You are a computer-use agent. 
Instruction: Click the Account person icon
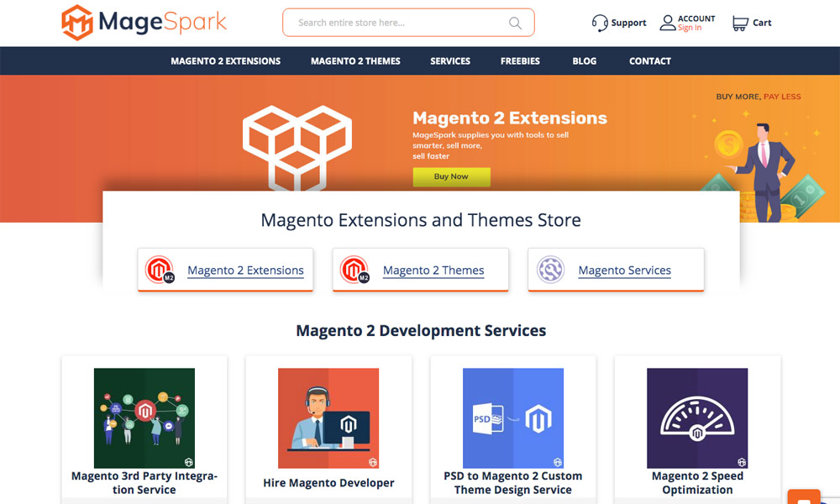[x=667, y=23]
